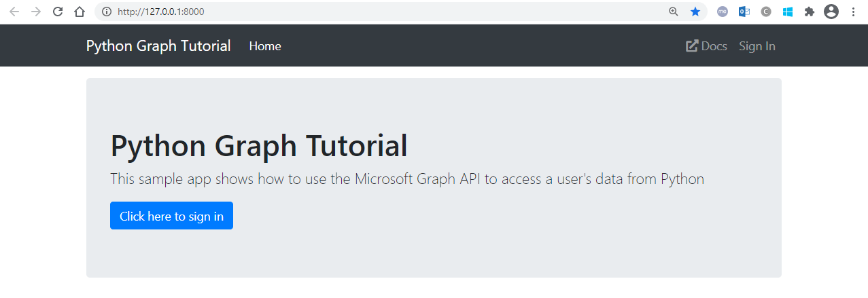Click the browser home icon
Screen dimensions: 868x298
(80, 12)
